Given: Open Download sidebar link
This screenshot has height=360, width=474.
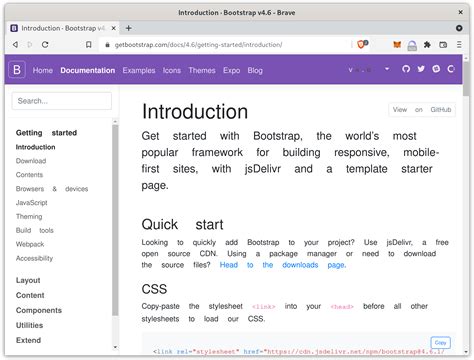Looking at the screenshot, I should (31, 161).
